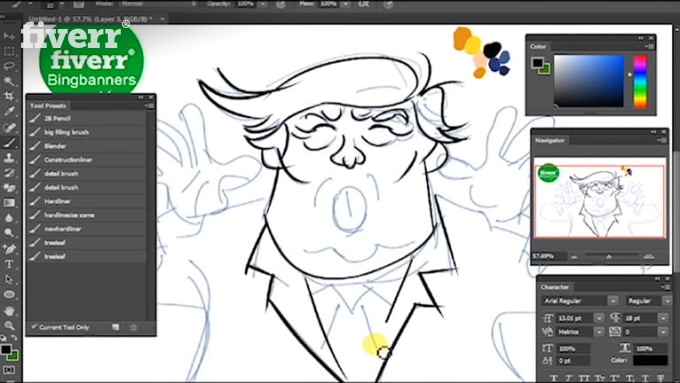Click the Navigator zoom percentage field
This screenshot has height=383, width=680.
[548, 256]
